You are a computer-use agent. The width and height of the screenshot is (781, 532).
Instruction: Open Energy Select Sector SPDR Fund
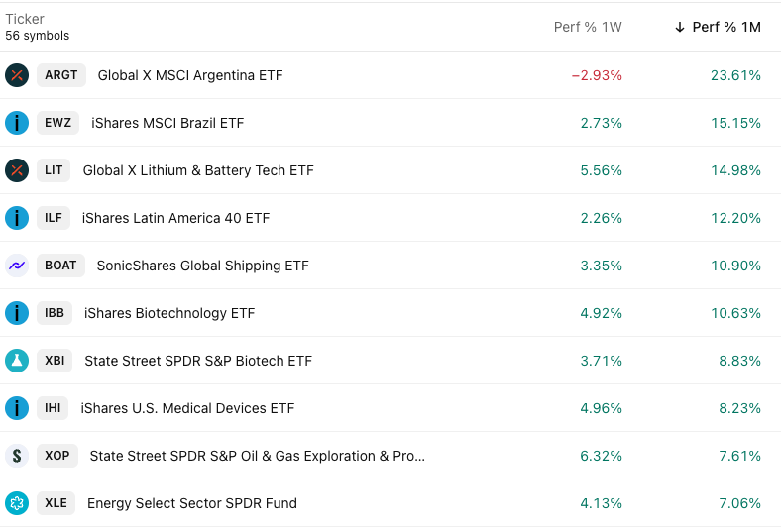click(192, 503)
